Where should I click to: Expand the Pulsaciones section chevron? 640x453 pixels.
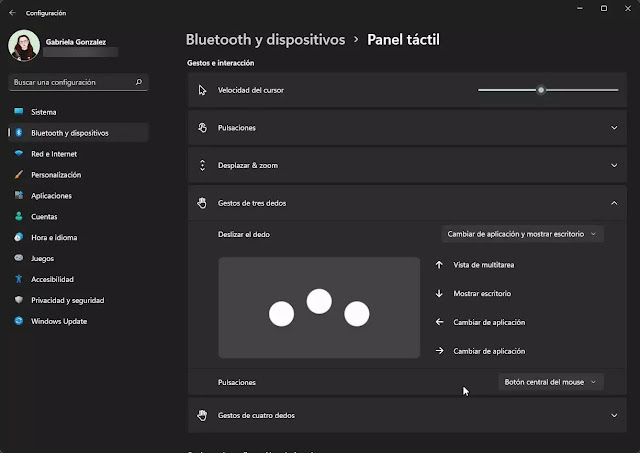(x=614, y=128)
